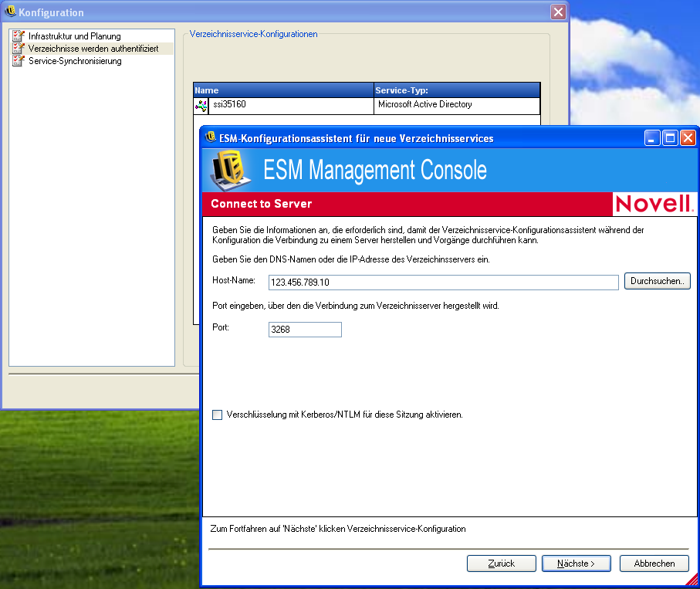Maximize the ESM wizard window
The height and width of the screenshot is (589, 700).
click(670, 138)
